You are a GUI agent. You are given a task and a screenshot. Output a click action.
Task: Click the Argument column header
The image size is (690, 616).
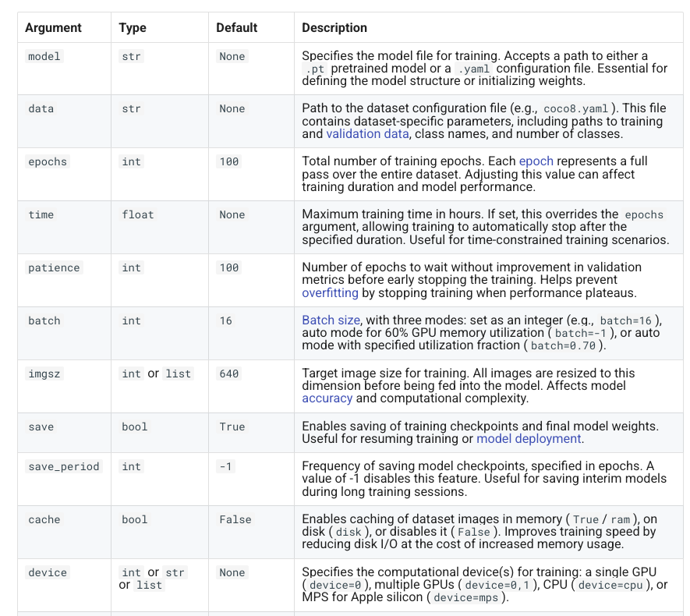[53, 28]
